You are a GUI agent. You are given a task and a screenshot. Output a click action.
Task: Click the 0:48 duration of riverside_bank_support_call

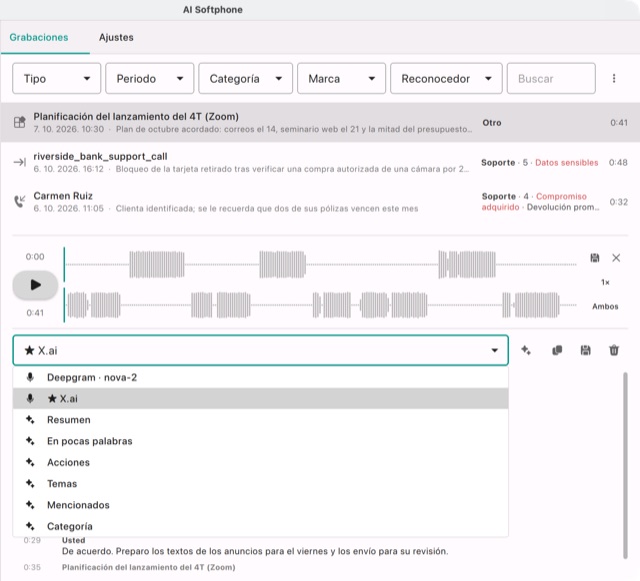pos(618,163)
